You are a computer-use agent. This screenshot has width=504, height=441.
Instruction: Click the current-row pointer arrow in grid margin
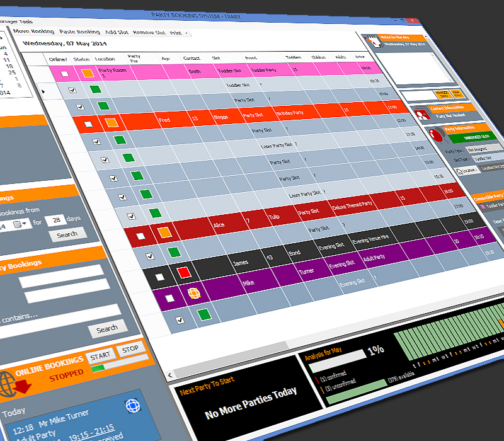[x=43, y=91]
